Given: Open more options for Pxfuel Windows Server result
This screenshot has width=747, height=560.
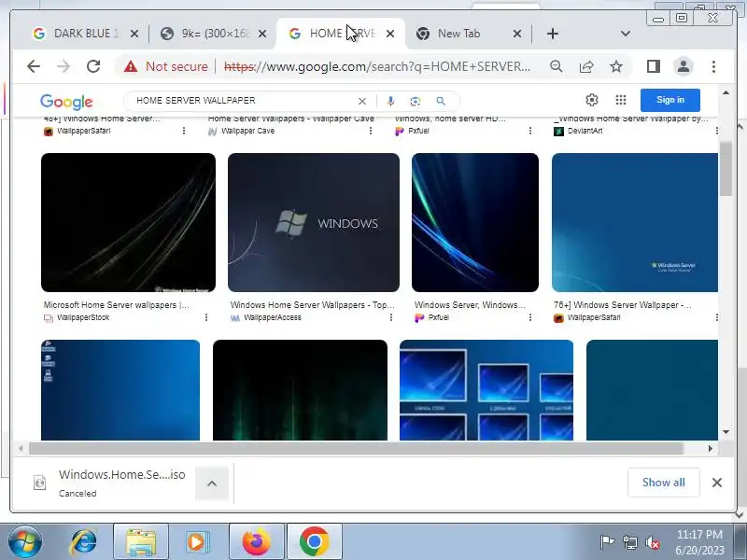Looking at the screenshot, I should coord(529,317).
